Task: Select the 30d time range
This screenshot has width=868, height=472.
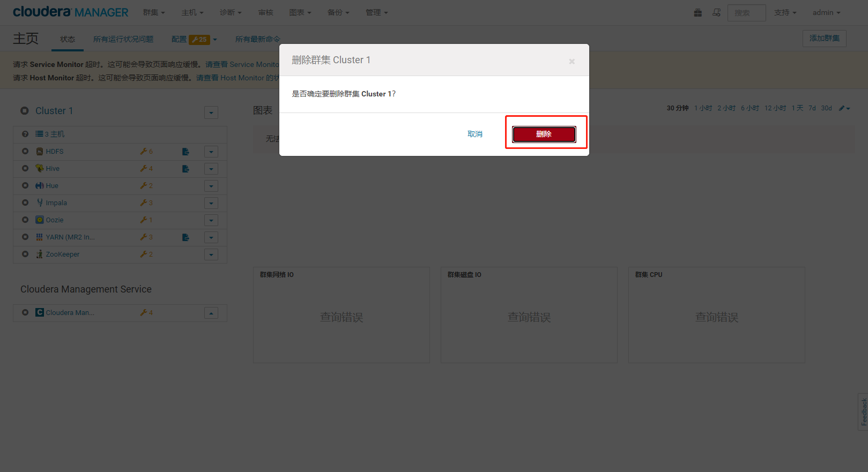Action: pyautogui.click(x=826, y=108)
